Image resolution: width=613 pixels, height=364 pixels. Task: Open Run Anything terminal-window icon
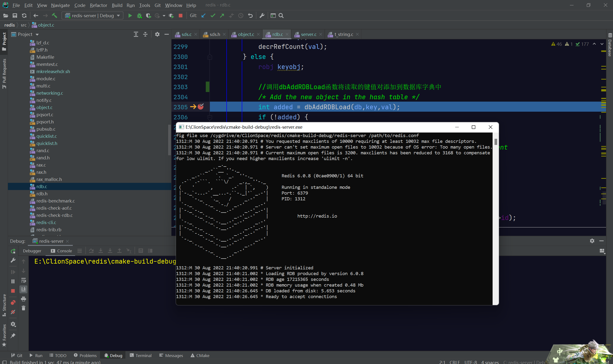[273, 16]
